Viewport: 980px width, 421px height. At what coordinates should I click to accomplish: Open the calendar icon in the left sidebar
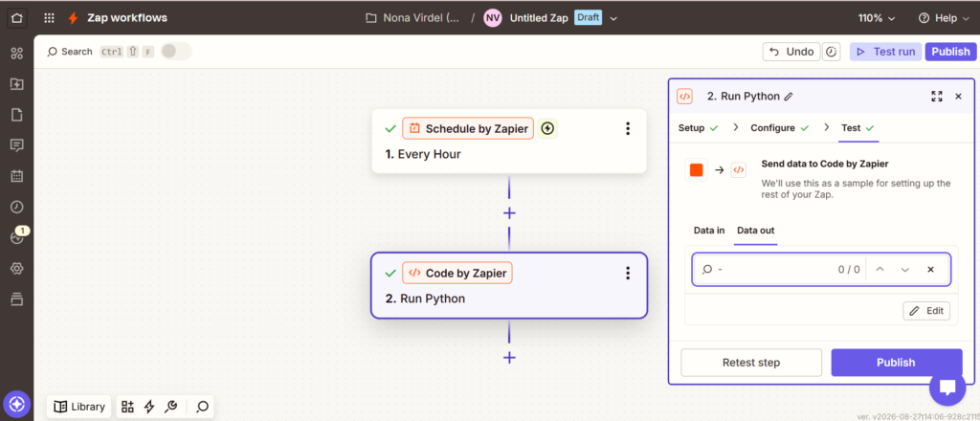point(17,175)
